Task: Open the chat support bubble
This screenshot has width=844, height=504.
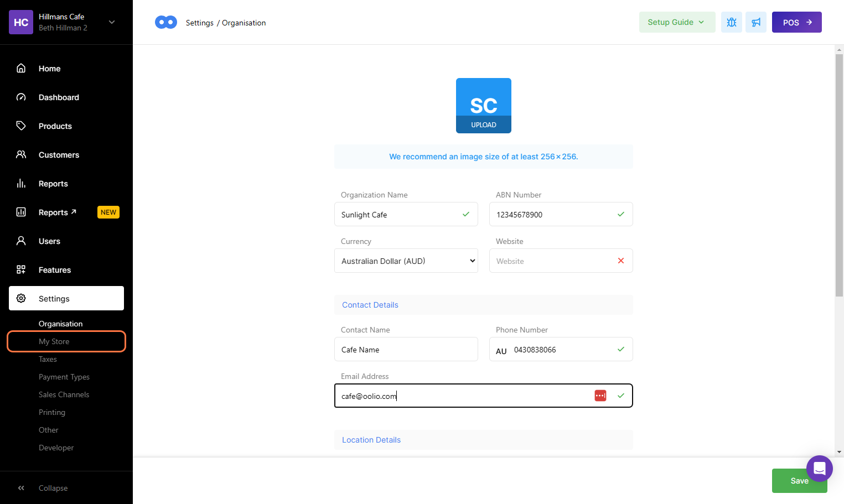Action: coord(819,469)
